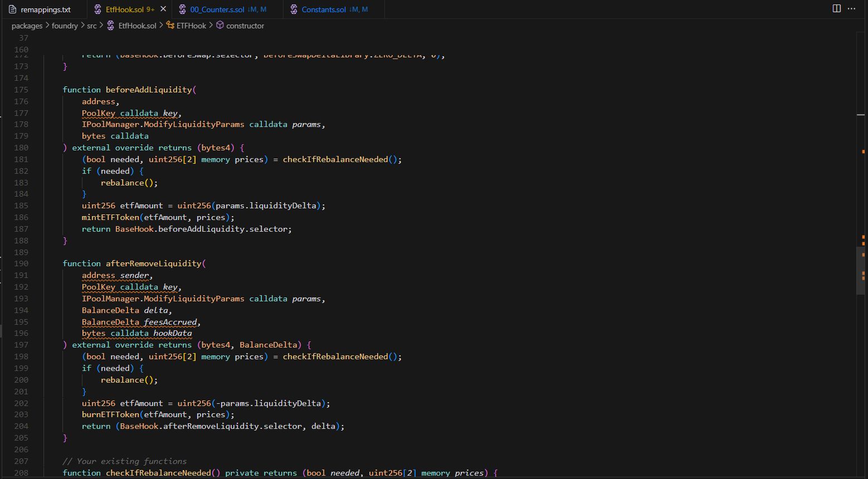Click the Solidity file icon in the breadcrumb
Screen dimensions: 868x479
coord(110,26)
